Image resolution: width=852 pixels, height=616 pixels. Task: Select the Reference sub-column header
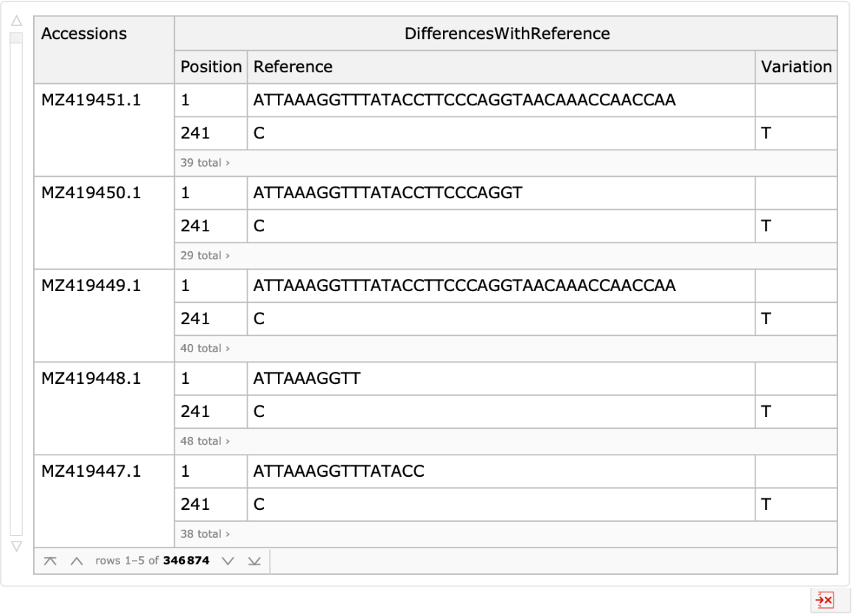tap(293, 66)
